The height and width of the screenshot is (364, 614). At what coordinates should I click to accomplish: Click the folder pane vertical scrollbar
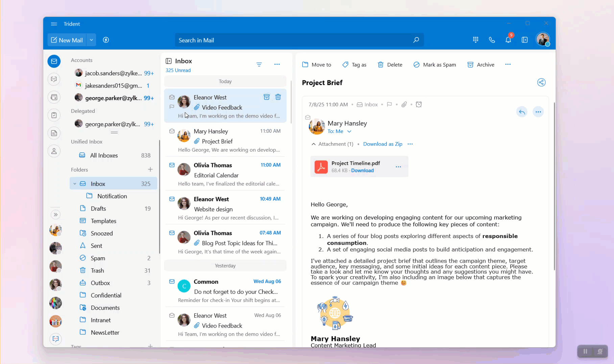159,197
